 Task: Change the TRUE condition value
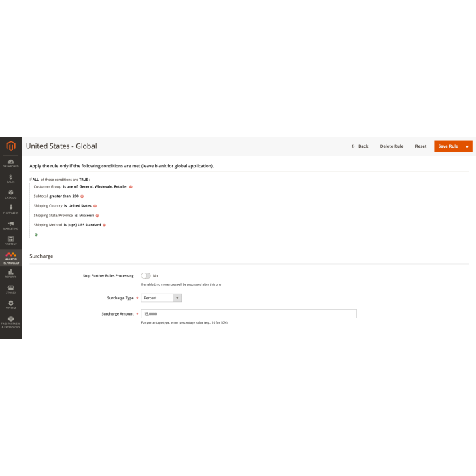84,180
